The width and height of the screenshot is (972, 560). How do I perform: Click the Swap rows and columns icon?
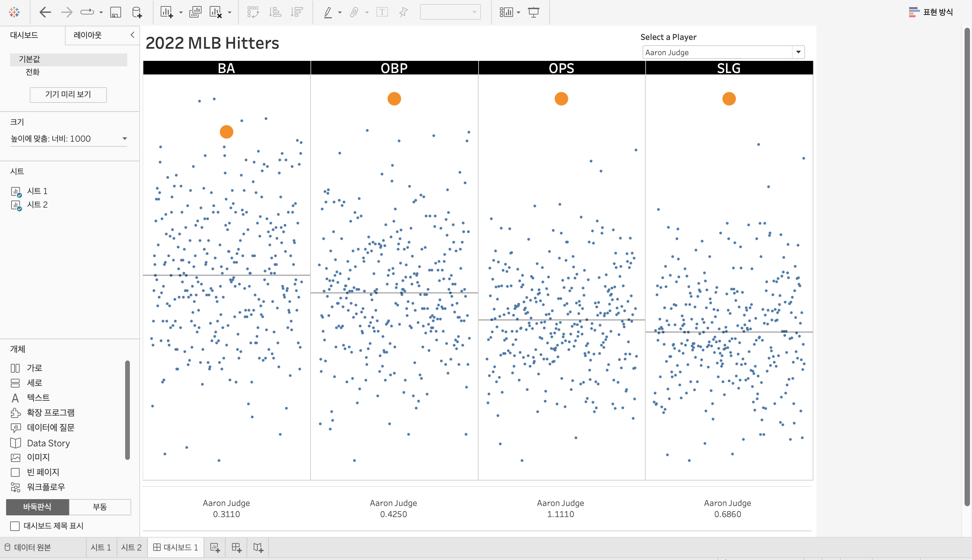[x=253, y=12]
